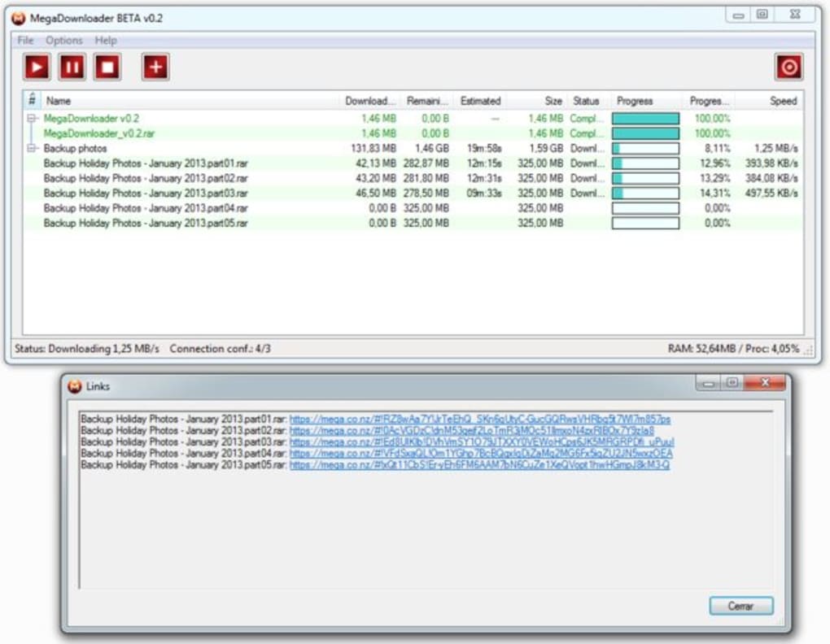Open the Options menu
830x644 pixels.
point(63,41)
